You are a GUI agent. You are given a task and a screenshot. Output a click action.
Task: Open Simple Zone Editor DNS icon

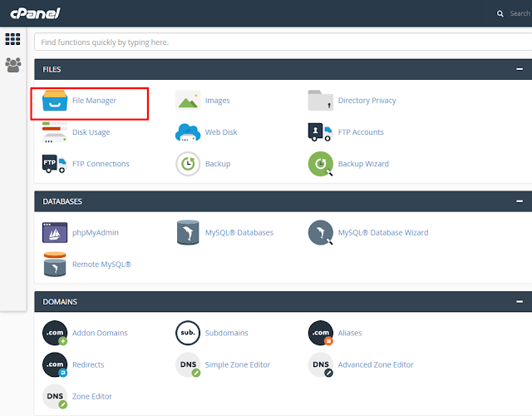click(188, 364)
